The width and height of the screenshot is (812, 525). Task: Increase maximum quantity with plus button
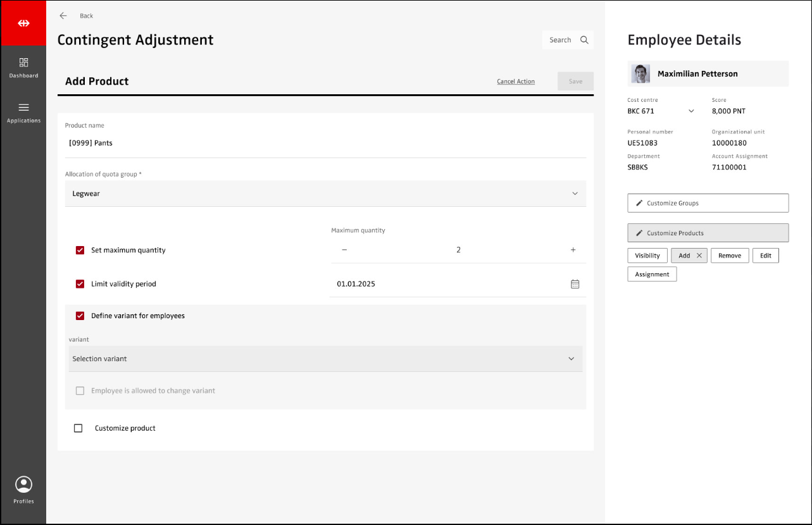click(573, 250)
